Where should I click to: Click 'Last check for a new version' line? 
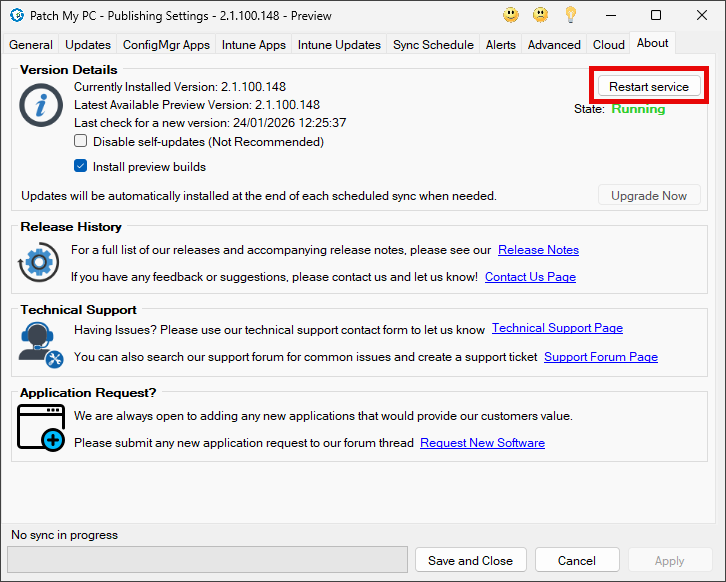click(210, 123)
